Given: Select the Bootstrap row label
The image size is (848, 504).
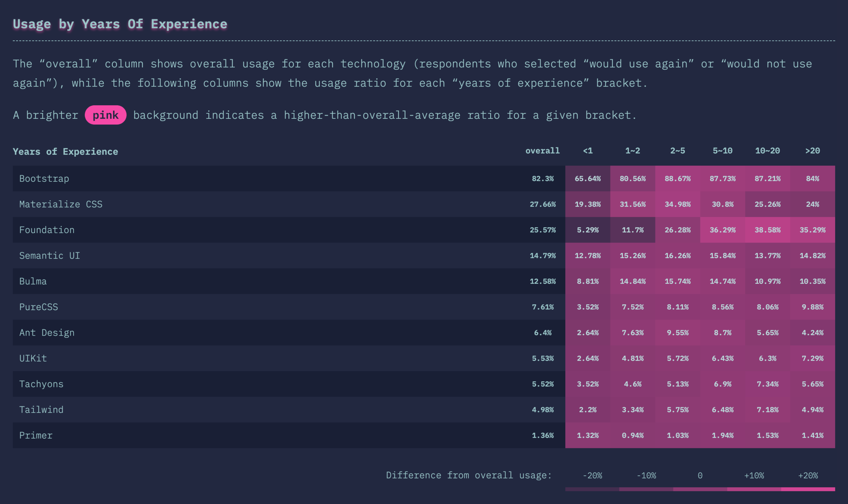Looking at the screenshot, I should point(44,178).
